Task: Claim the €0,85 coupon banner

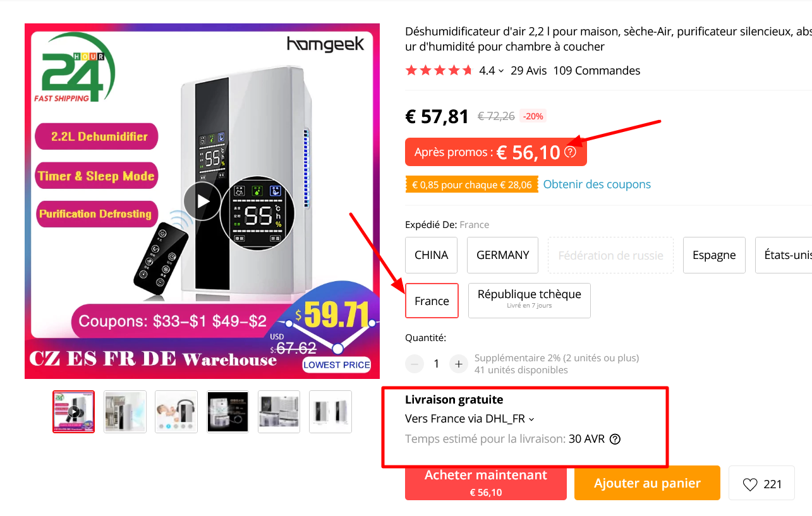Action: click(471, 184)
